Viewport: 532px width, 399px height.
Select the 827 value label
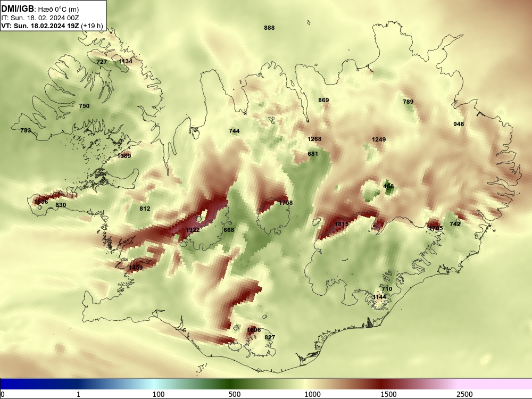click(x=270, y=338)
